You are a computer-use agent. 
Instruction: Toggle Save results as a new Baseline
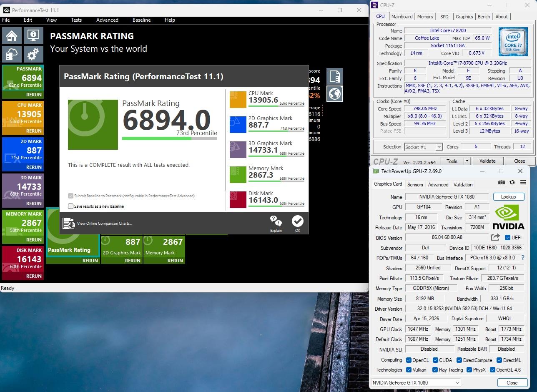pos(70,206)
